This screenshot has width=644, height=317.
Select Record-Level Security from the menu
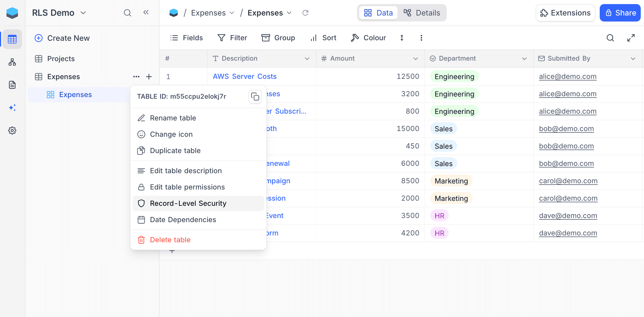pos(188,203)
